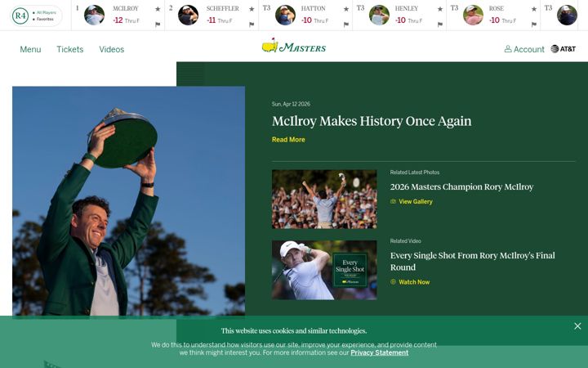Screen dimensions: 588x368
Task: Click the Sun, Apr 12 2026 date
Action: point(291,104)
